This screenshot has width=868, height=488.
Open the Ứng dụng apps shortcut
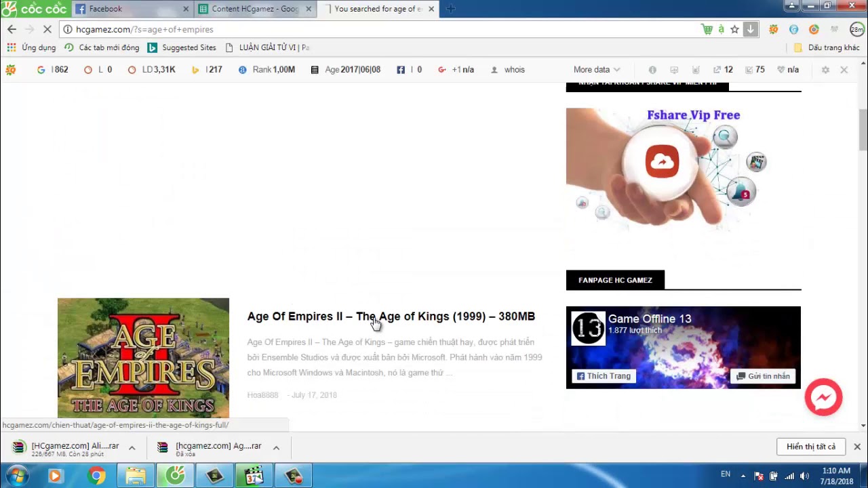(32, 47)
